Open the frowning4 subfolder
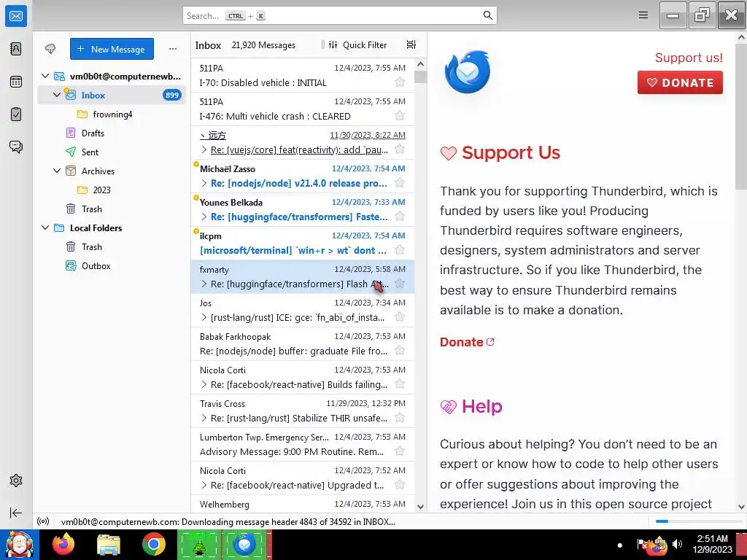This screenshot has height=560, width=747. pyautogui.click(x=112, y=114)
